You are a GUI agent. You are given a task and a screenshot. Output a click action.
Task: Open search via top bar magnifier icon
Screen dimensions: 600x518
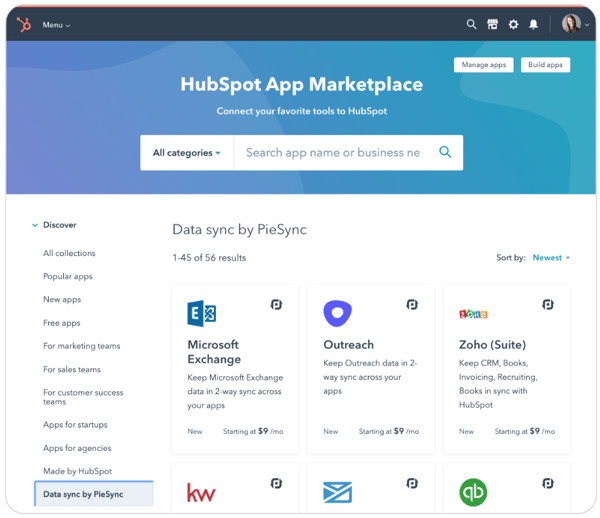pyautogui.click(x=471, y=25)
